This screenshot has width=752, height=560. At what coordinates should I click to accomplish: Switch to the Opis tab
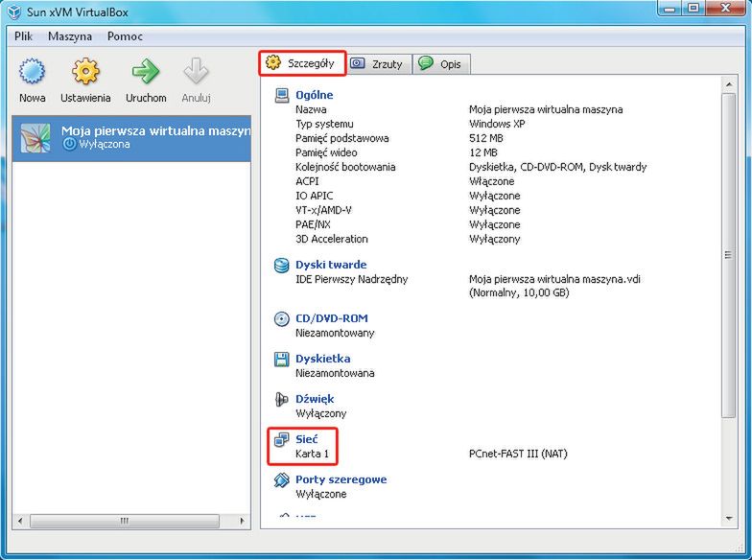point(441,64)
